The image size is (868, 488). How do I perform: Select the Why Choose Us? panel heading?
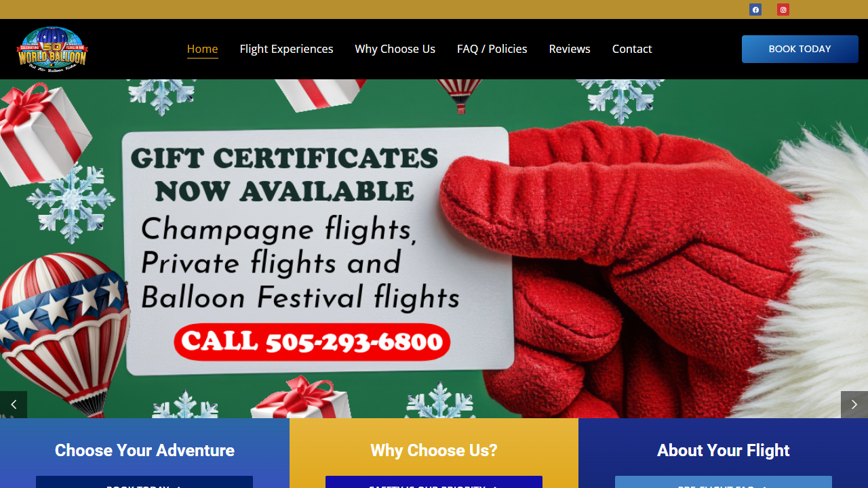(x=434, y=451)
